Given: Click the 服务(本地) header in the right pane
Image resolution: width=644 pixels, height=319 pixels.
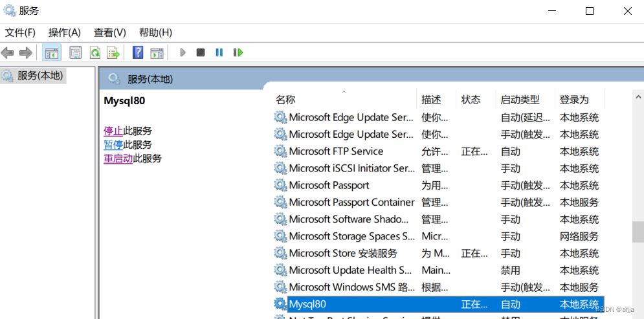Looking at the screenshot, I should point(150,79).
